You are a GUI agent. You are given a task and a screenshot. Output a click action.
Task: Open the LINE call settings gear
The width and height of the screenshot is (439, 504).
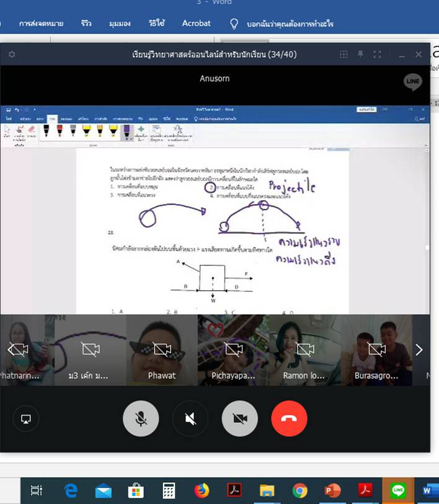(11, 55)
